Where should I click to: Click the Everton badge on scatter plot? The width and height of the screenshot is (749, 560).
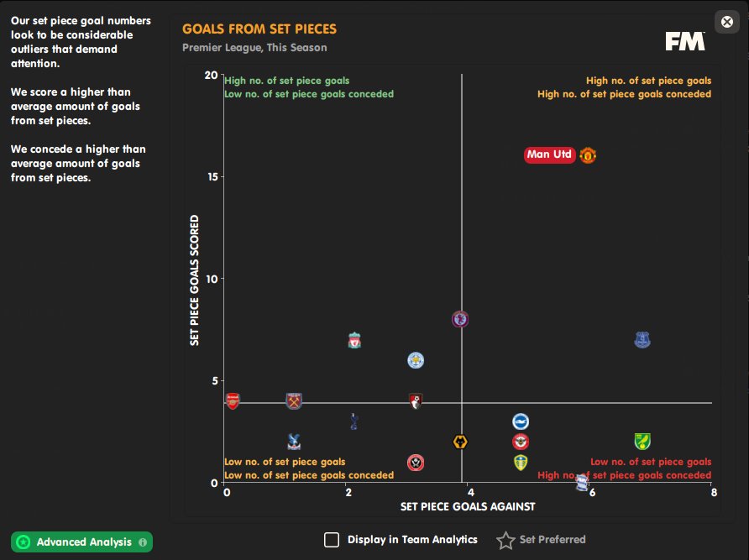tap(642, 340)
